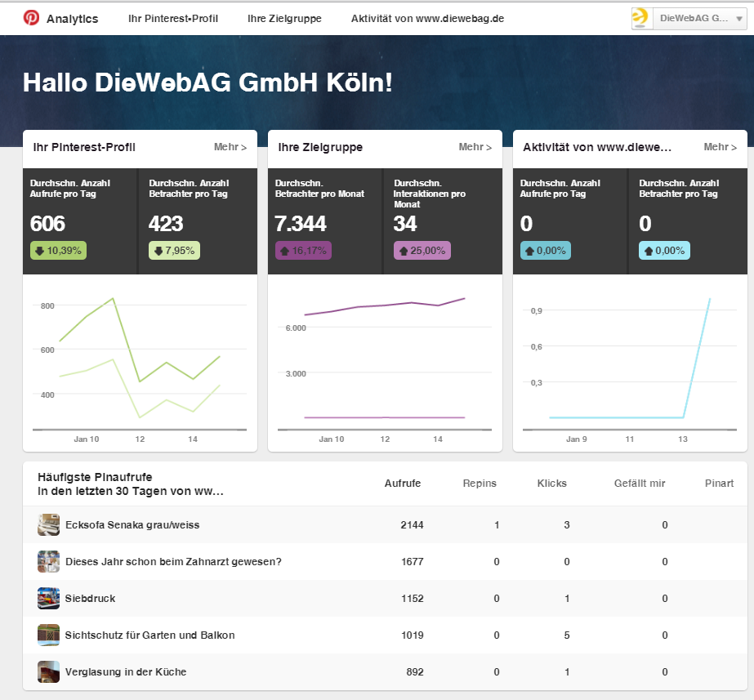Viewport: 754px width, 700px height.
Task: Click the green 10,39% decrease badge
Action: click(58, 251)
